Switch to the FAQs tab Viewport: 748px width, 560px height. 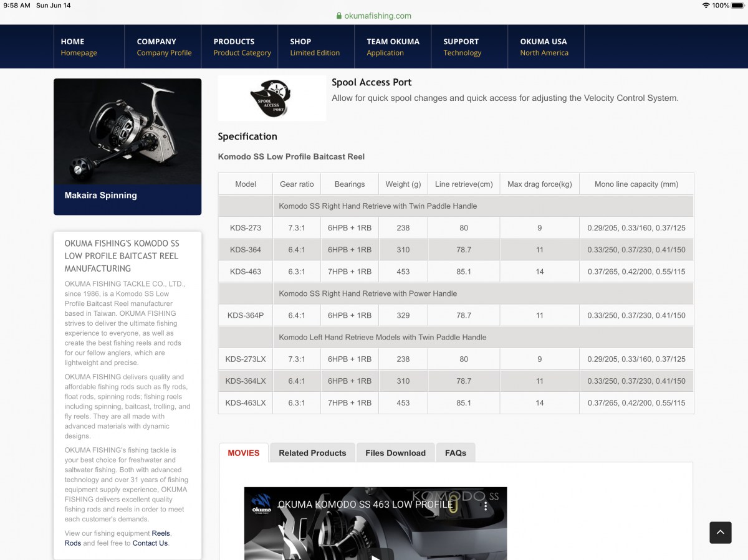pos(456,453)
